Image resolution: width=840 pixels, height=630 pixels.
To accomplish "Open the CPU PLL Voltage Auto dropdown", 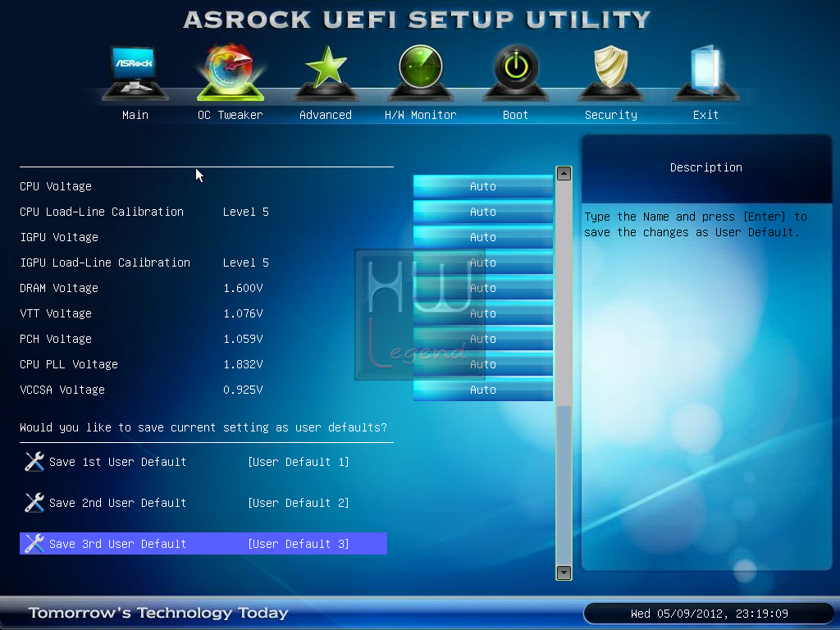I will (x=482, y=364).
